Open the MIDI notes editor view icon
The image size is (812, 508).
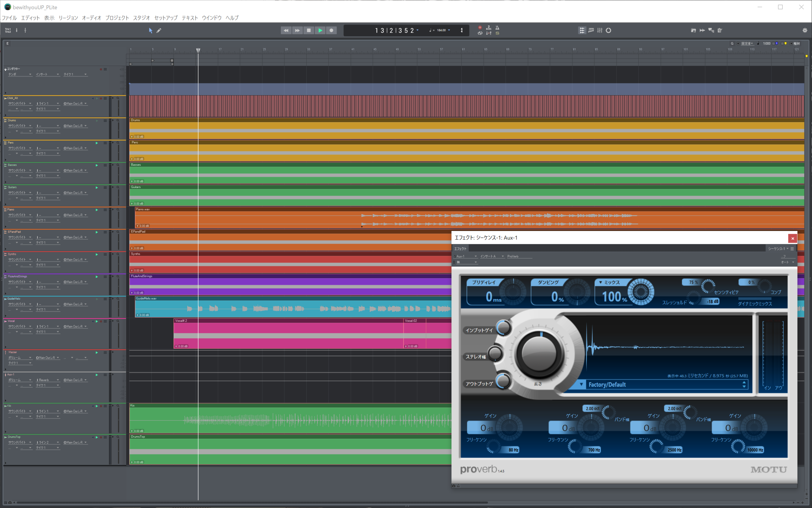point(591,30)
